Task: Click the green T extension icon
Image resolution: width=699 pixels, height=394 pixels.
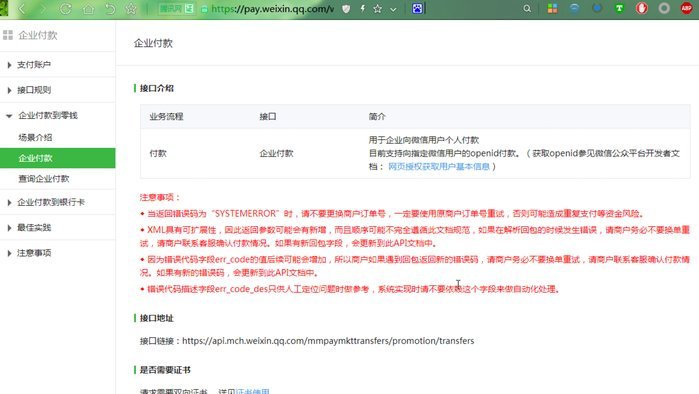Action: pos(619,8)
